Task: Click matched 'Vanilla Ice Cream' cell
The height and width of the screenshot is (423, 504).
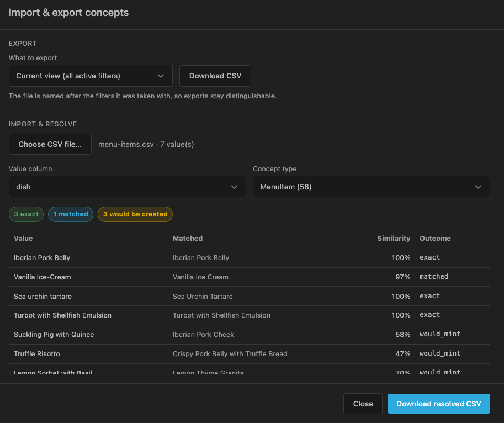Action: [x=200, y=277]
